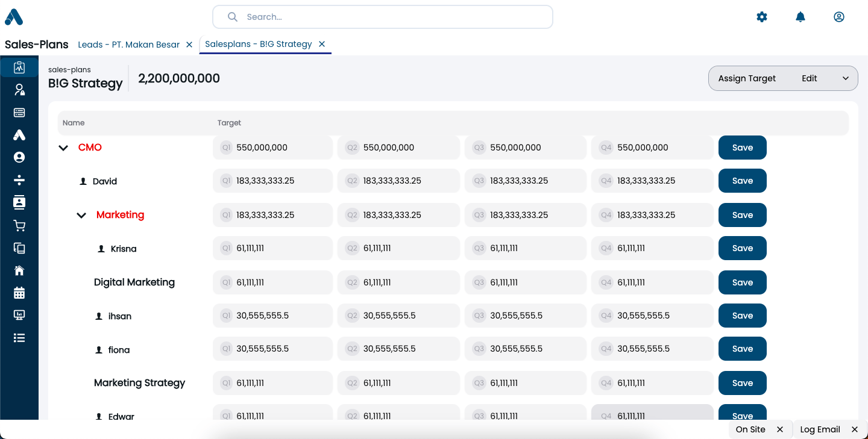The height and width of the screenshot is (439, 868).
Task: Close the Leads - PT. Makan Besar tab
Action: click(189, 45)
